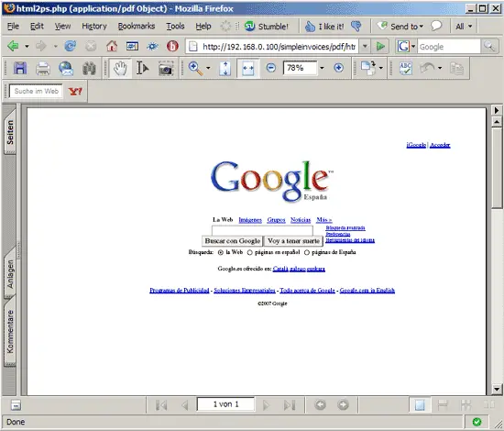Go to last page button

click(x=290, y=405)
